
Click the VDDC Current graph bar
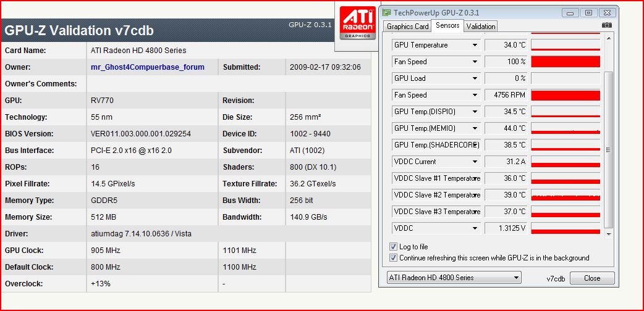(x=566, y=162)
